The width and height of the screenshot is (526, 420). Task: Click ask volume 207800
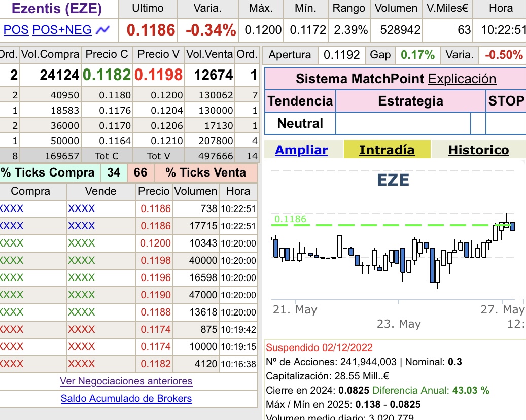(216, 141)
